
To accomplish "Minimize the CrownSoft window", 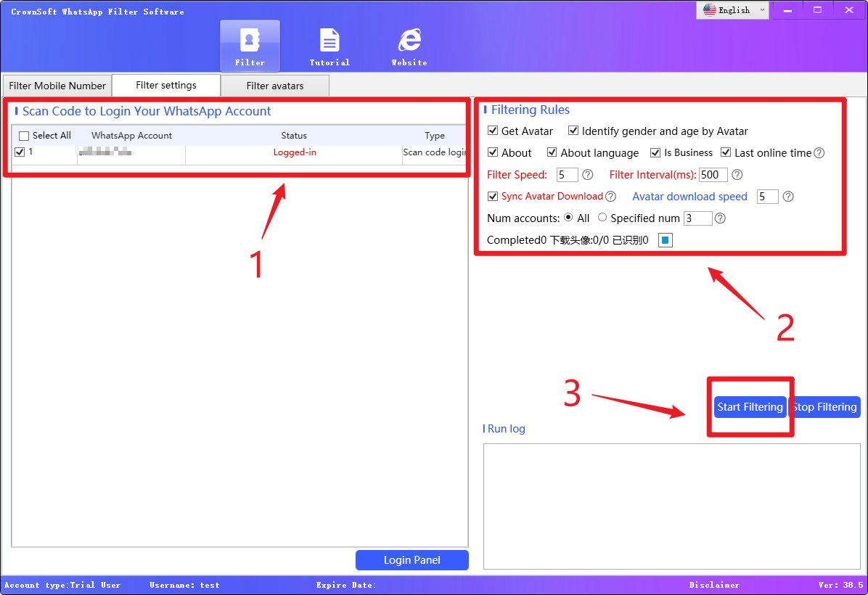I will pyautogui.click(x=787, y=10).
